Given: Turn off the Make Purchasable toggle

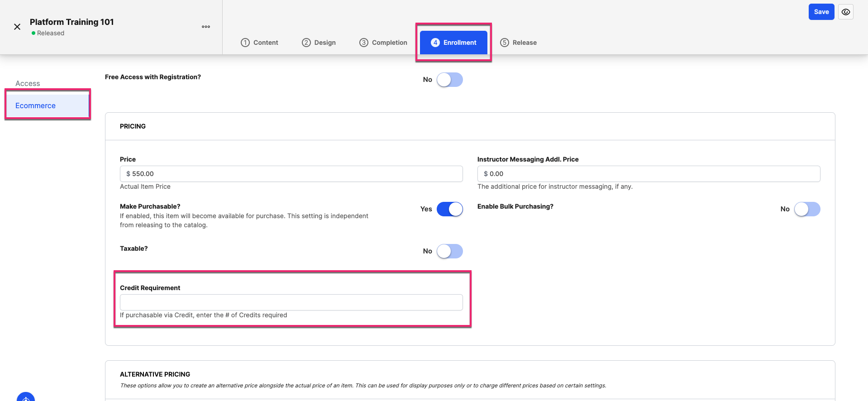Looking at the screenshot, I should click(449, 209).
